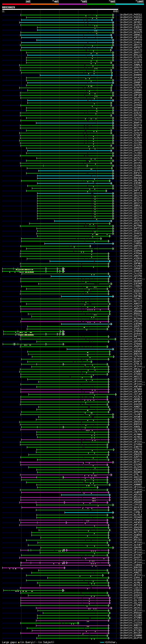Screen dimensions: 146x644
Task: Select the UniRef100_Q03878 label
Action: click(x=131, y=63)
